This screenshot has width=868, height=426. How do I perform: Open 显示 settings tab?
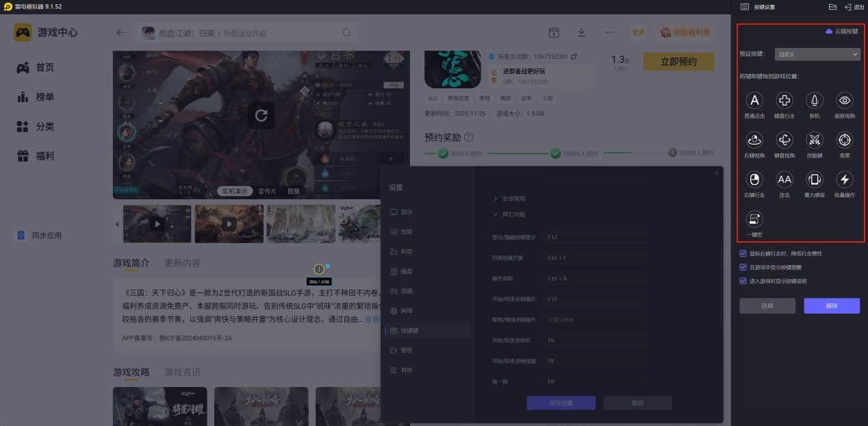tap(427, 212)
